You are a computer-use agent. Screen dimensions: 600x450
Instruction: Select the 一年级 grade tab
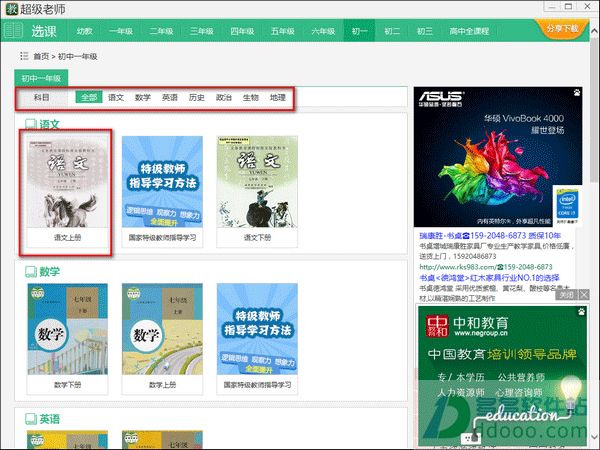click(x=121, y=31)
